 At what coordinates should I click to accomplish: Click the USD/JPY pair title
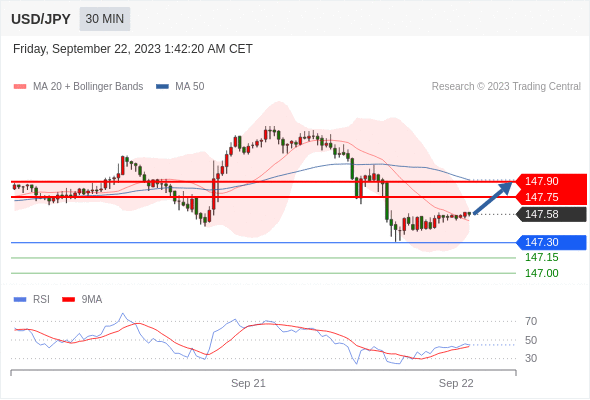tap(41, 19)
